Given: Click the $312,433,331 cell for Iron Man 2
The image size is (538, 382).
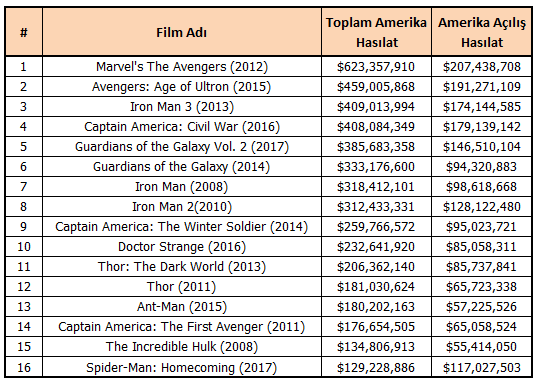Looking at the screenshot, I should (376, 207).
